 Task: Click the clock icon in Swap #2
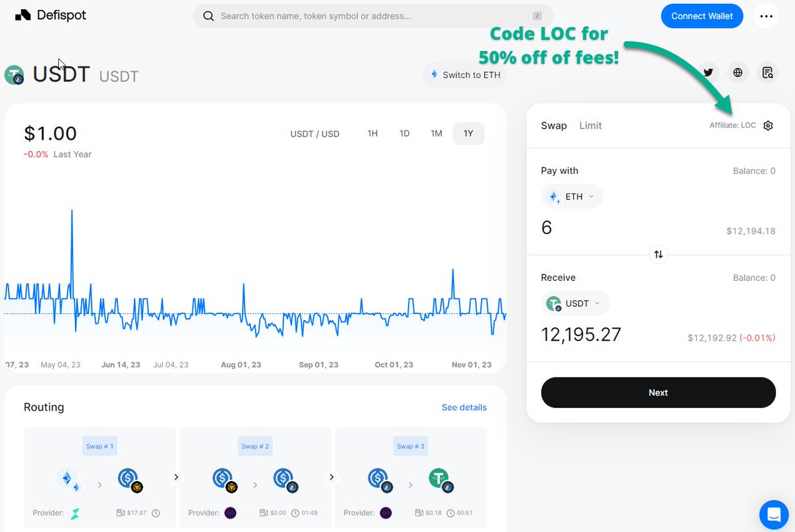coord(295,513)
